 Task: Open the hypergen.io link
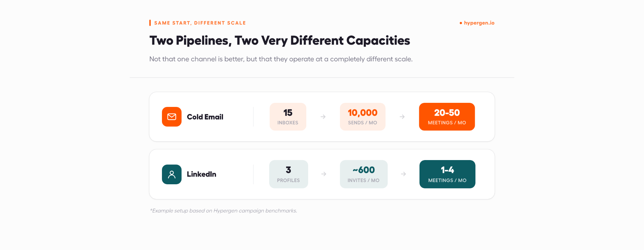479,23
